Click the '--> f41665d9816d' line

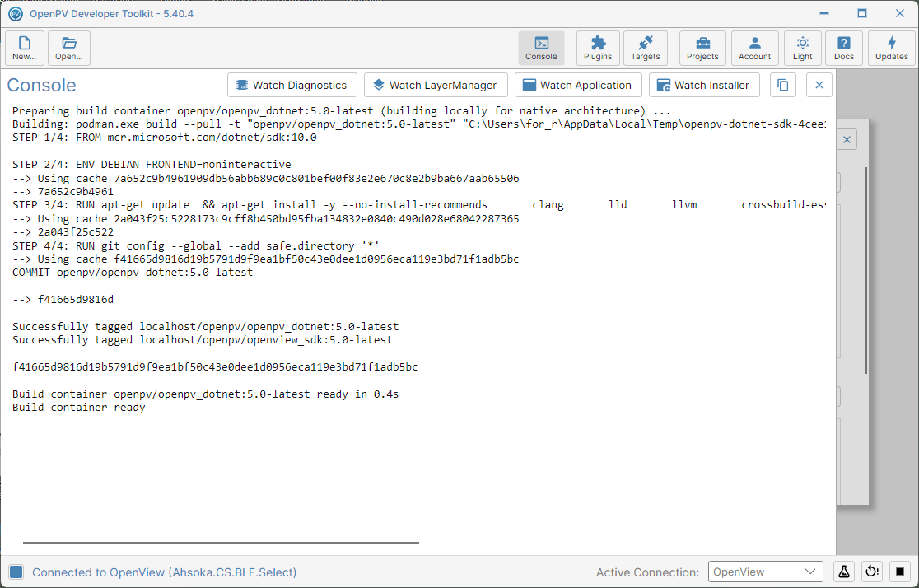tap(63, 300)
